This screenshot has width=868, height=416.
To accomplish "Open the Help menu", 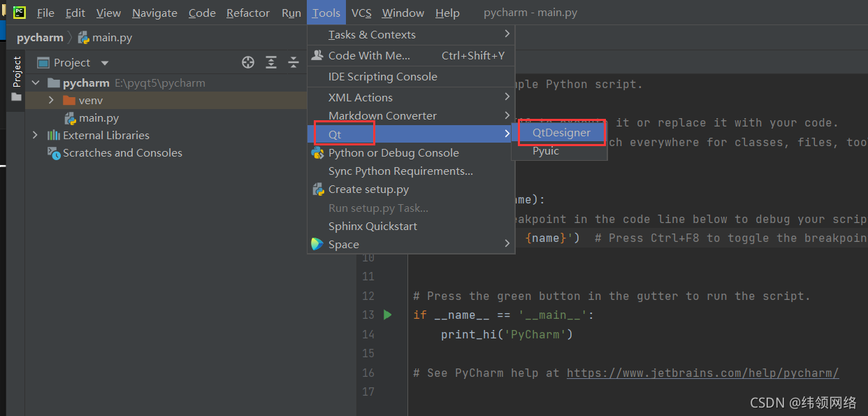I will point(447,13).
